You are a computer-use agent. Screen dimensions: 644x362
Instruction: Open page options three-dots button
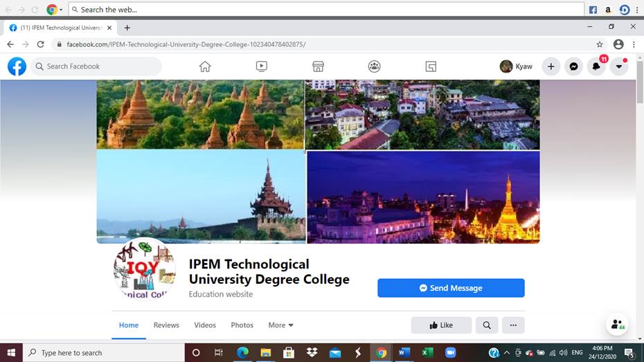pyautogui.click(x=513, y=325)
